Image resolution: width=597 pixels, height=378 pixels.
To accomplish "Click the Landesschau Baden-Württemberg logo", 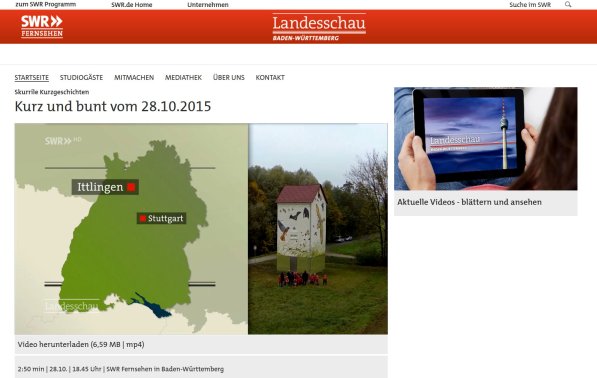I will pos(319,27).
